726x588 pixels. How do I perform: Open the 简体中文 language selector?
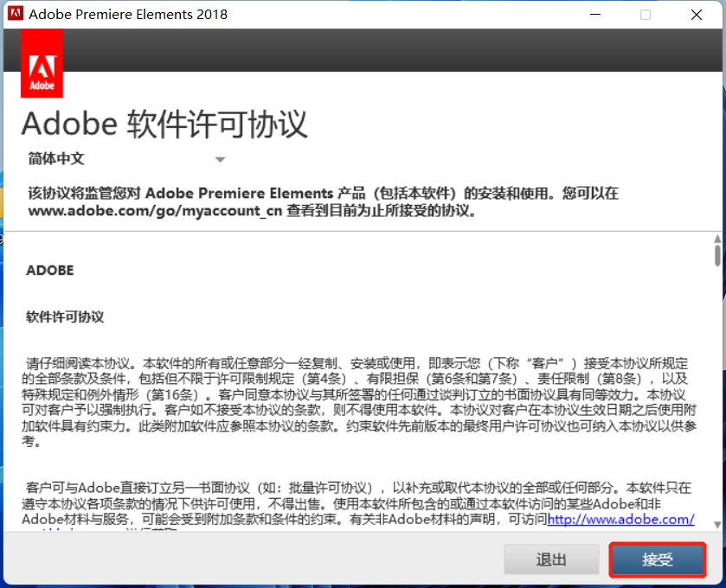(125, 159)
